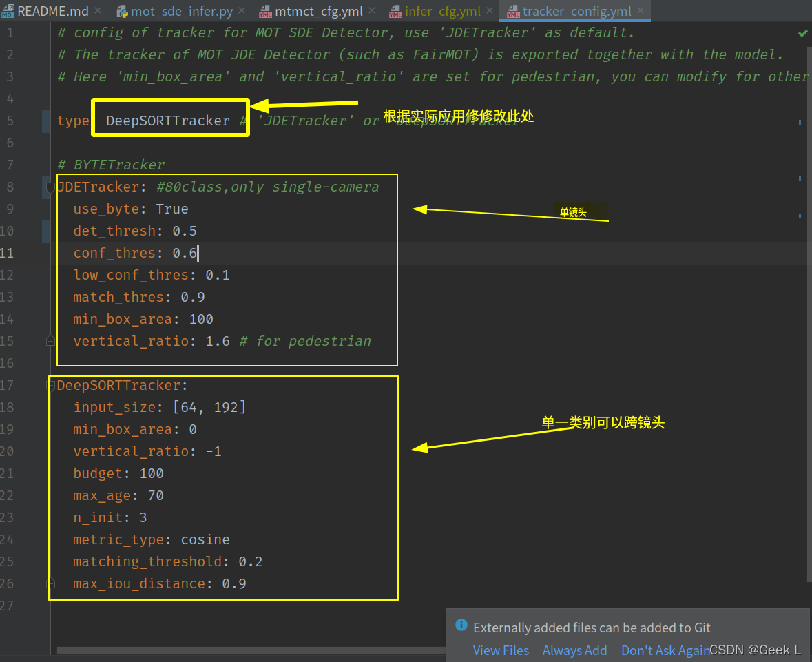Viewport: 812px width, 662px height.
Task: Click on 'det_thresh: 0.5' line
Action: tap(134, 231)
